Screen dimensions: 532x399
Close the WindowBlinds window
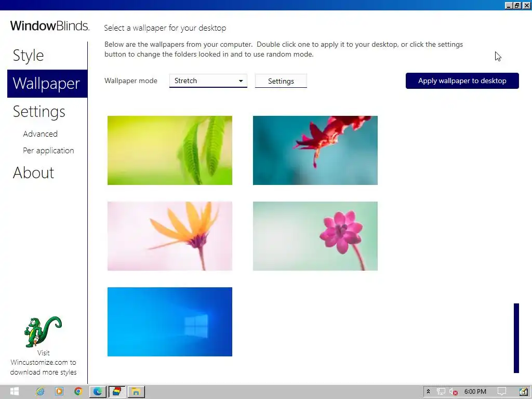tap(526, 5)
